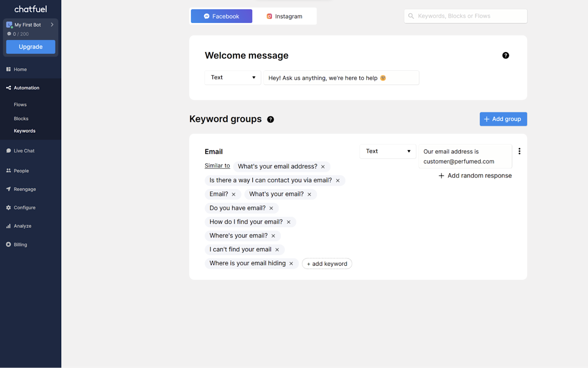
Task: Remove "Do you have email?" keyword
Action: coord(271,208)
